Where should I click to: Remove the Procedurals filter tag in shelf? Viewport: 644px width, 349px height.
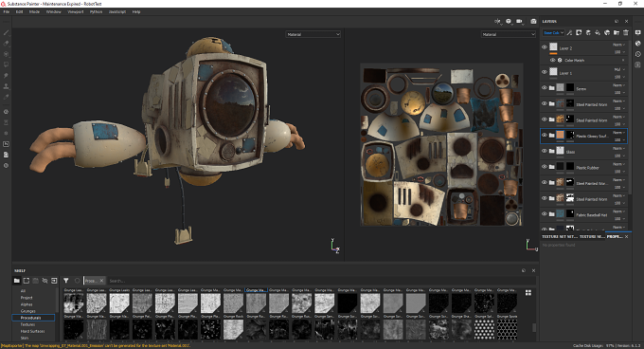[101, 281]
